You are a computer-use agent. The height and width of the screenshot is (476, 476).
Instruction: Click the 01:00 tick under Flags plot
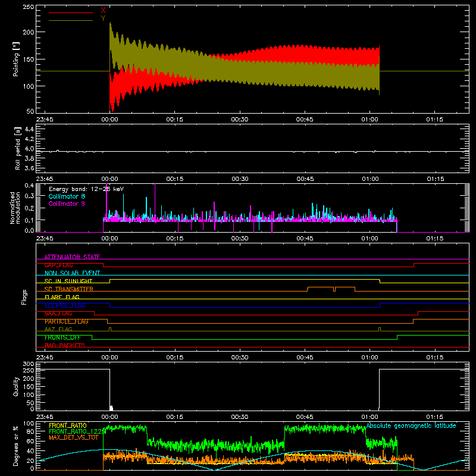coord(369,358)
